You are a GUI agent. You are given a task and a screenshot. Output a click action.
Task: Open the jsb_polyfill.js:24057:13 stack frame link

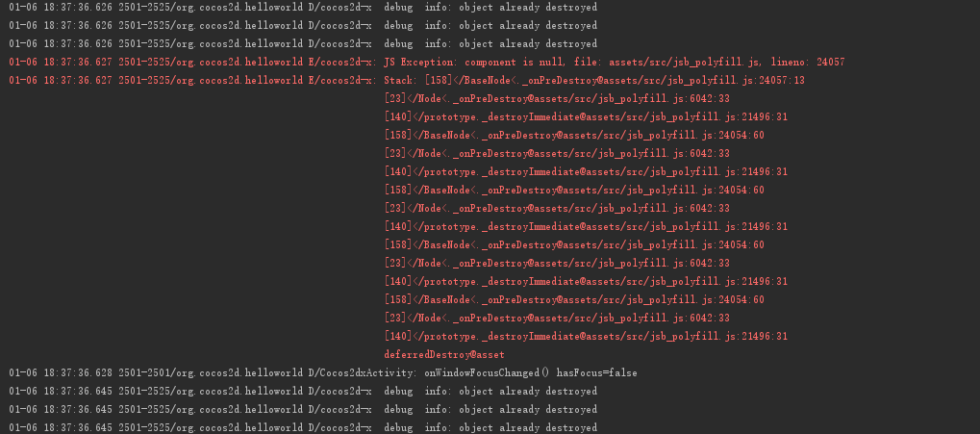pyautogui.click(x=712, y=80)
